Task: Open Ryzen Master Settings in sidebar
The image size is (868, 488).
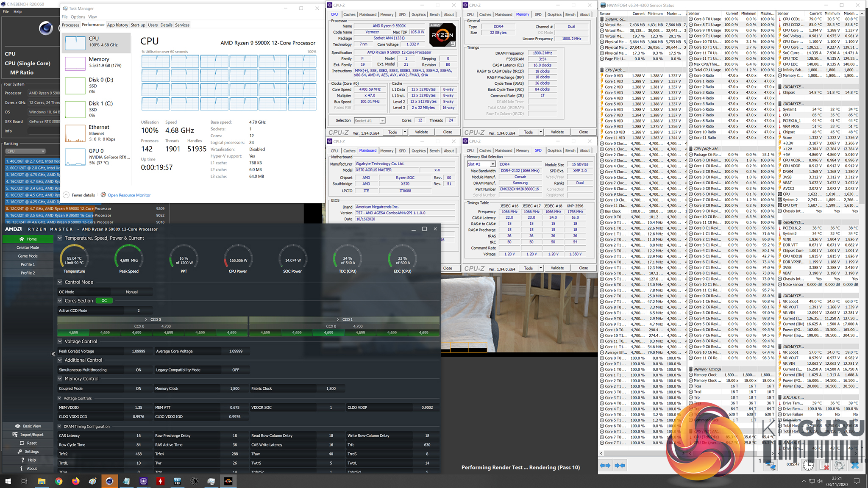Action: tap(28, 452)
